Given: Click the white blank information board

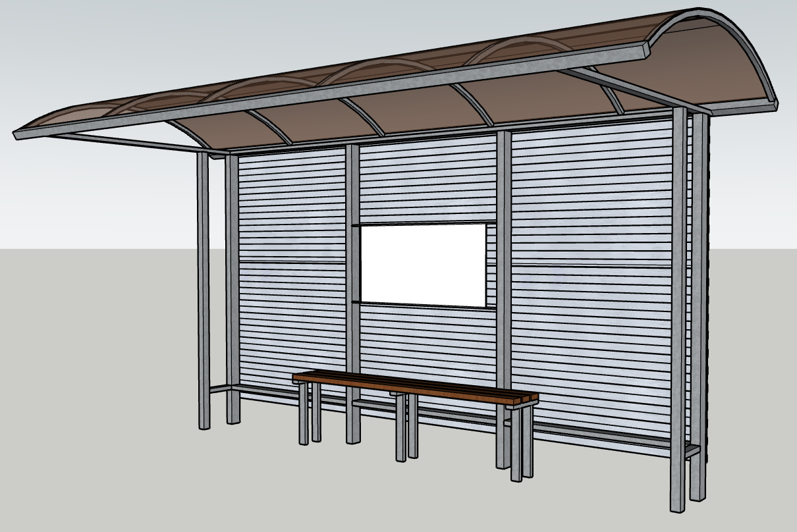Looking at the screenshot, I should 424,265.
